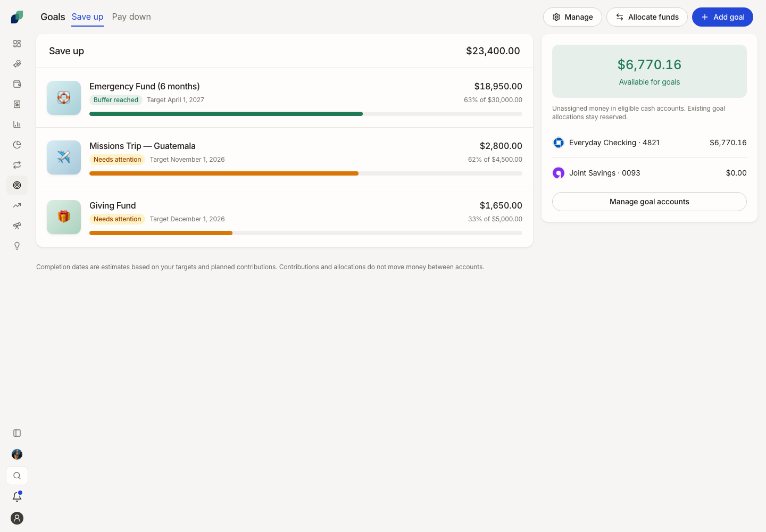
Task: Open notifications bell icon
Action: (x=17, y=497)
